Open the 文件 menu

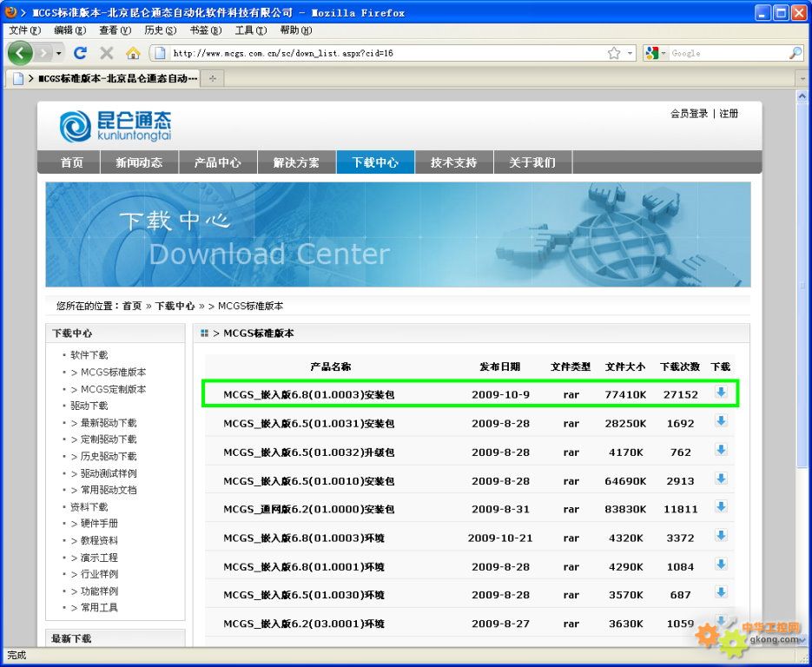[x=25, y=30]
